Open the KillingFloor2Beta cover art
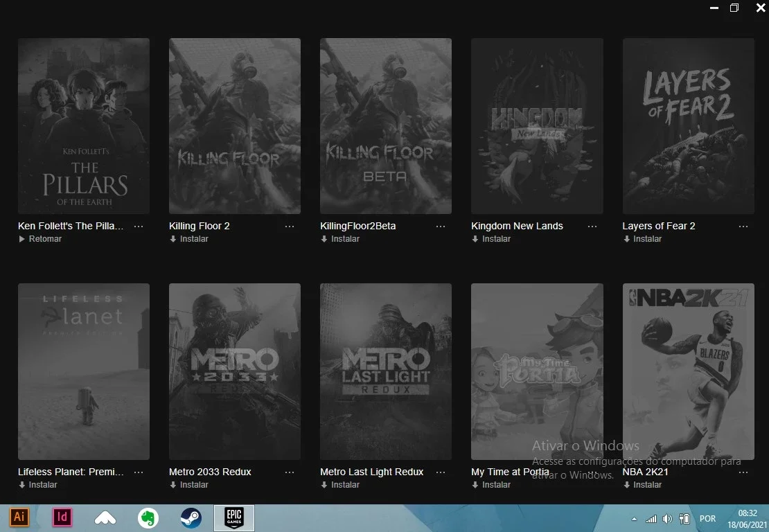The width and height of the screenshot is (769, 532). [386, 126]
